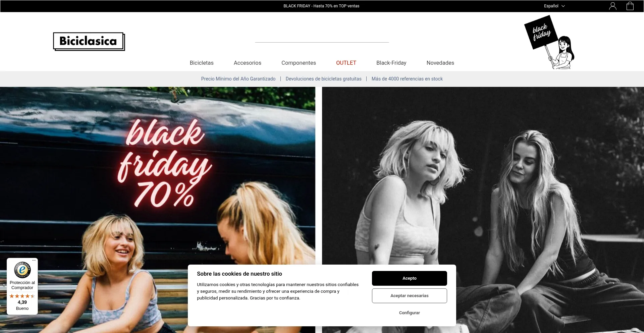This screenshot has height=333, width=644.
Task: Open the Configurar cookie settings
Action: coord(409,313)
